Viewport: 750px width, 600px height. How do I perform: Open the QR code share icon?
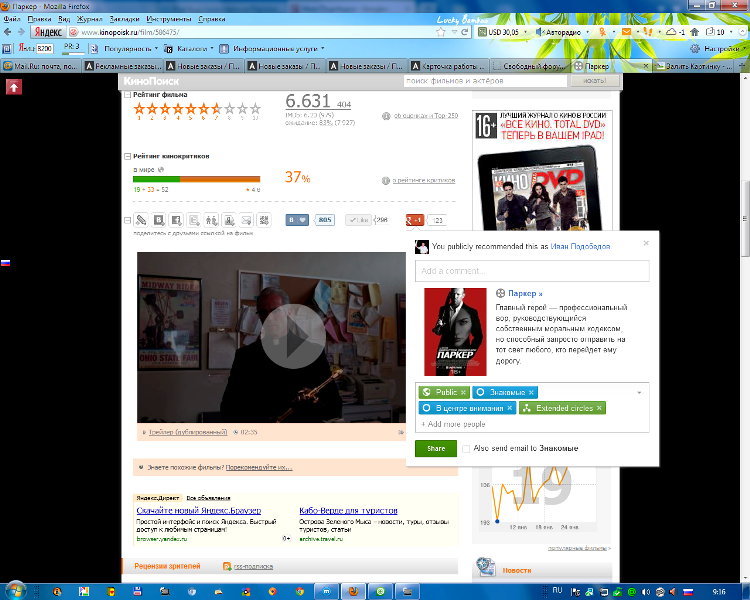coord(264,220)
